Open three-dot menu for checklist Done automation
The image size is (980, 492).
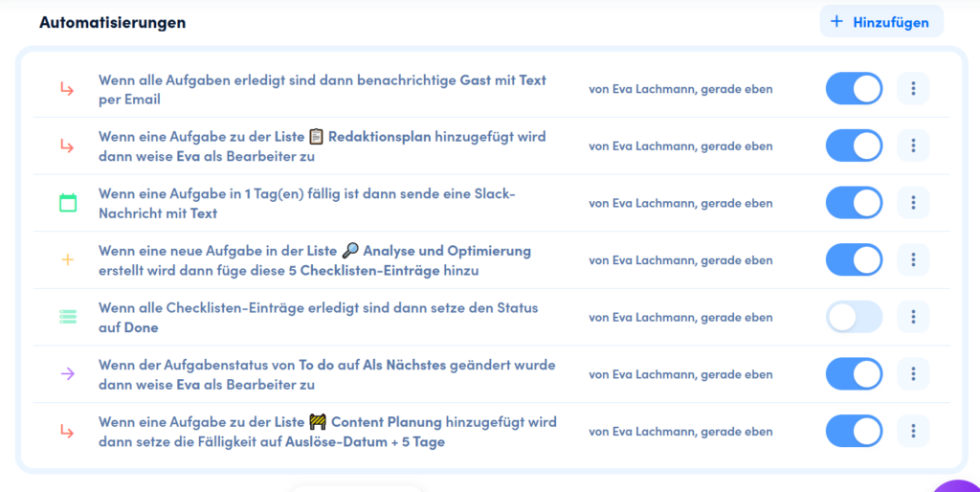pyautogui.click(x=913, y=317)
